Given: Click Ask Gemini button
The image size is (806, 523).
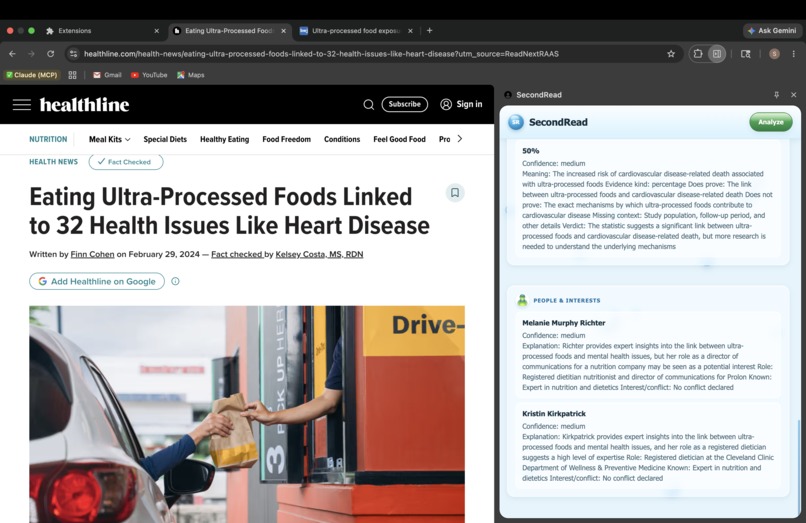Looking at the screenshot, I should (772, 30).
